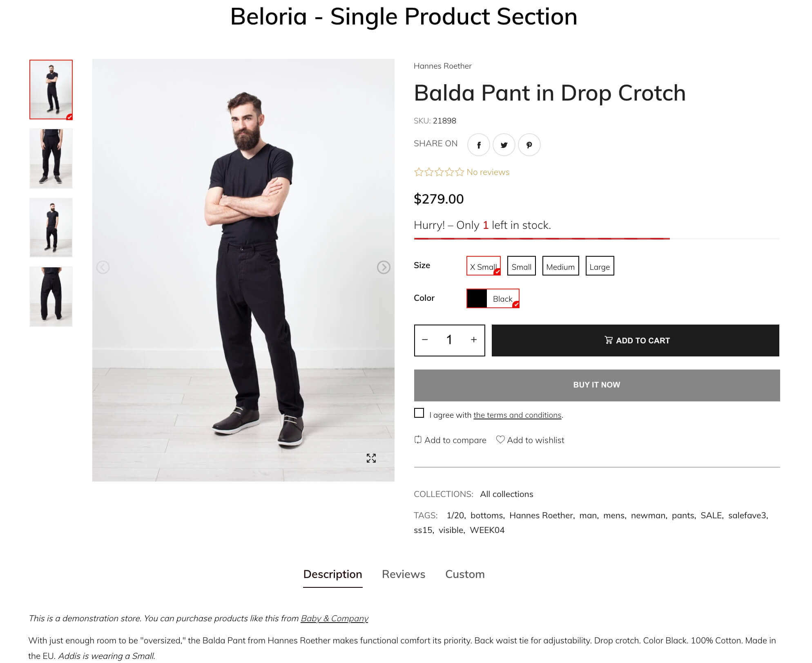
Task: Select size Small
Action: (x=521, y=266)
